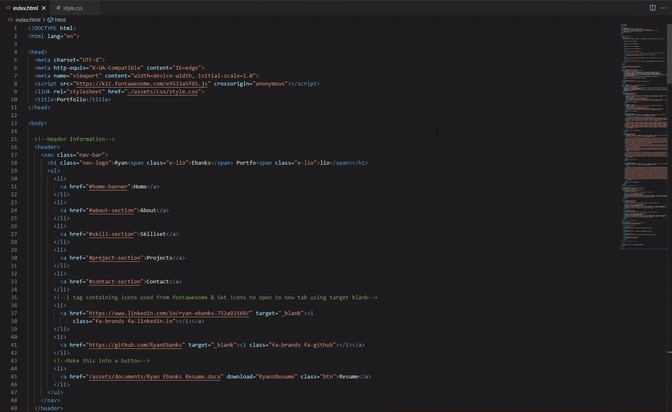Viewport: 672px width, 412px height.
Task: Click line number 13 in gutter
Action: coord(14,123)
